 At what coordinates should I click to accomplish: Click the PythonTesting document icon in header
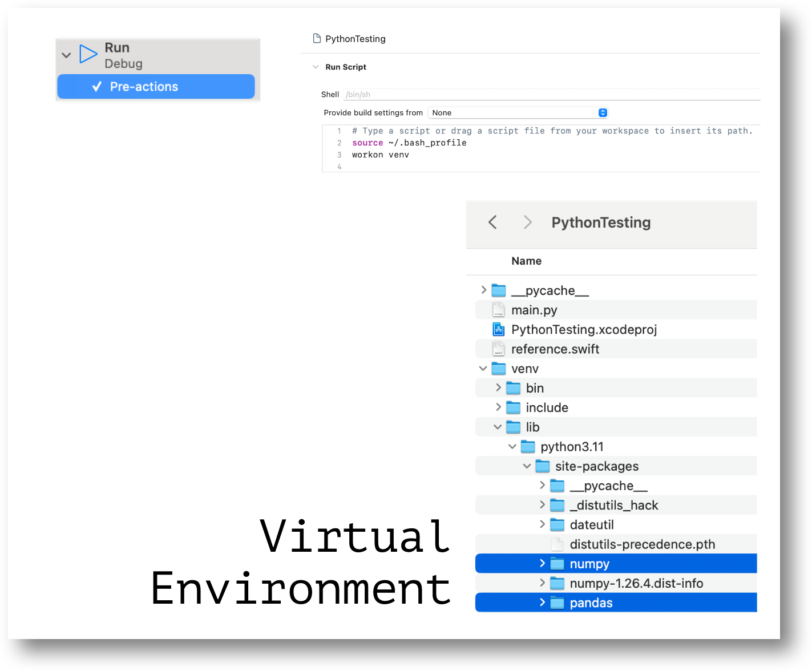[317, 38]
